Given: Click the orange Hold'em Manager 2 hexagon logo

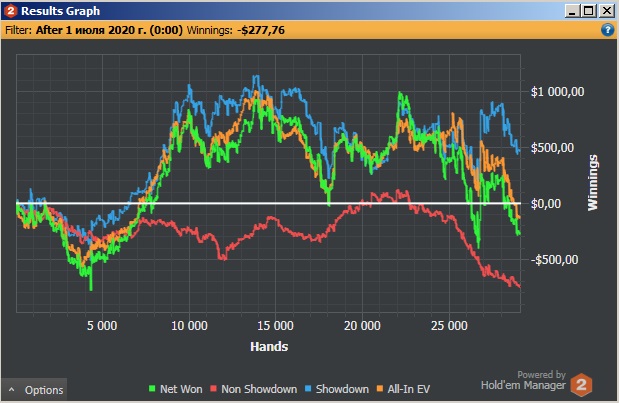Looking at the screenshot, I should (x=581, y=384).
